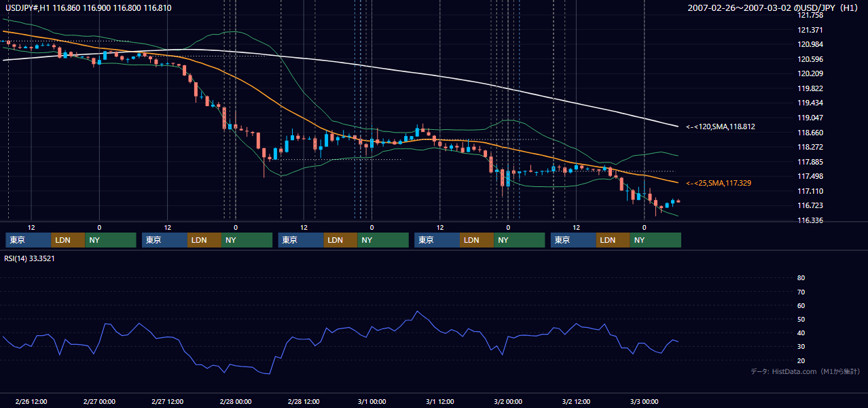Viewport: 868px width, 408px height.
Task: Click the USDJPY#,H1 chart header text
Action: tap(88, 8)
